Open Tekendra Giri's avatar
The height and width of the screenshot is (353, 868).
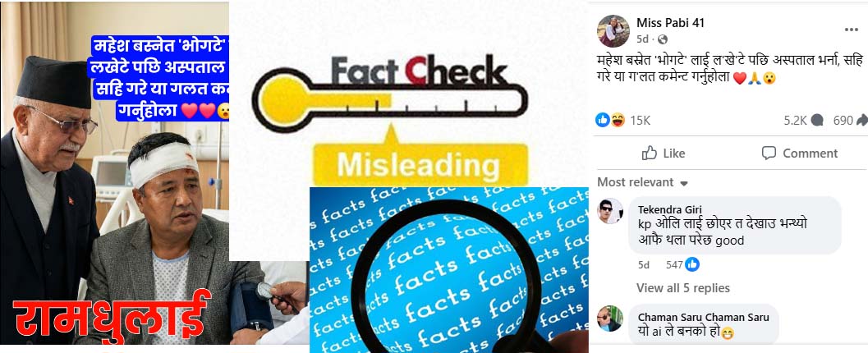pos(610,211)
